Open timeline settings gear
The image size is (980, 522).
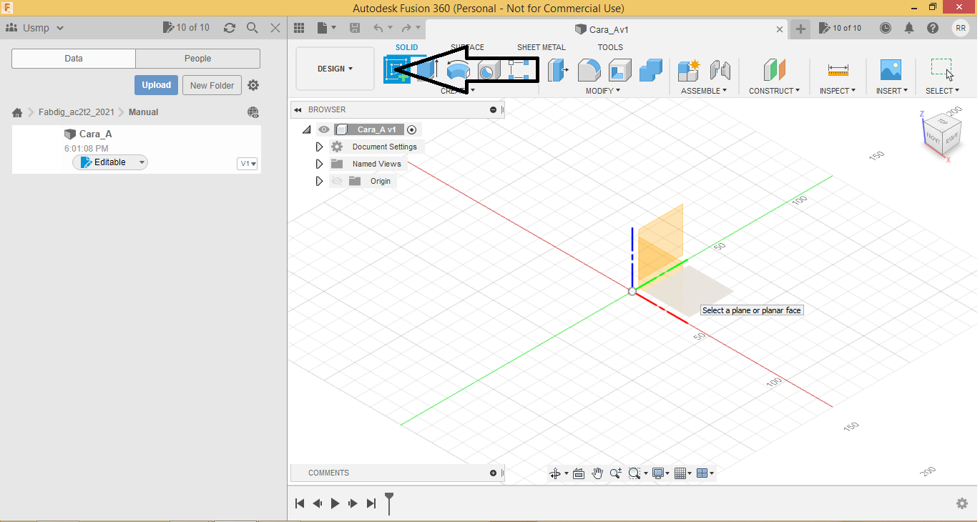(x=962, y=503)
